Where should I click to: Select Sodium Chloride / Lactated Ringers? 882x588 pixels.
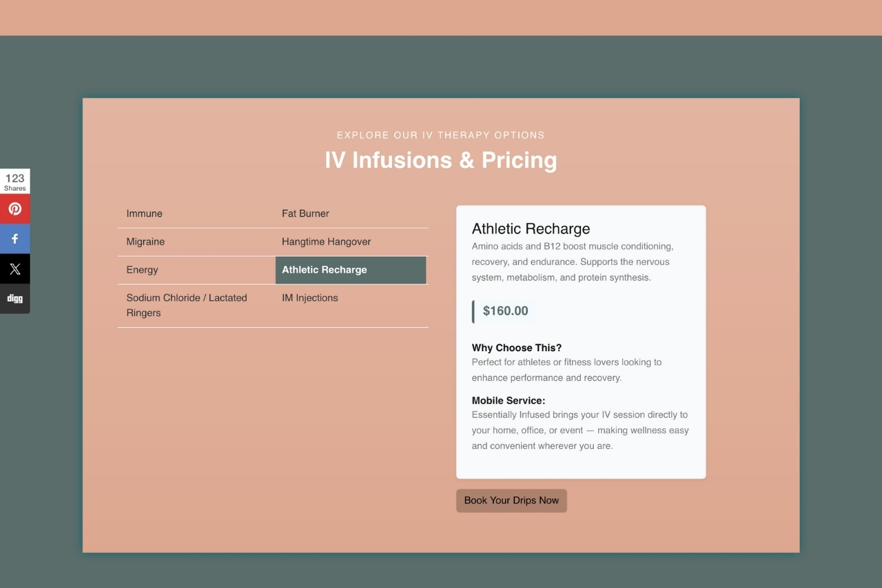(x=186, y=305)
